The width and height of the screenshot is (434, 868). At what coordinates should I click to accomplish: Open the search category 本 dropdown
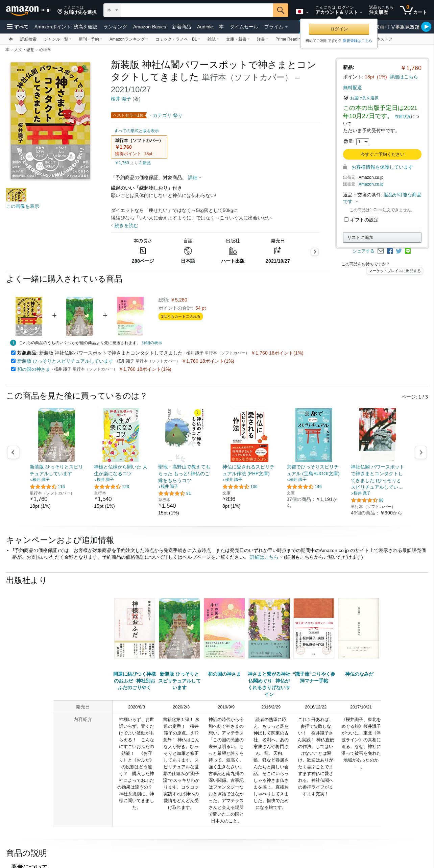pyautogui.click(x=112, y=10)
